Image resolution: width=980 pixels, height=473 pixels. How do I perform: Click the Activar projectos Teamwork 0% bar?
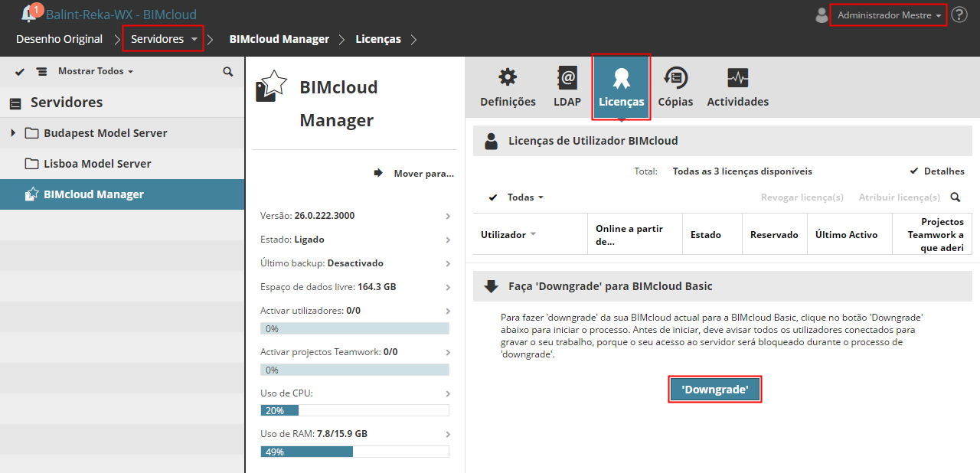click(x=355, y=370)
